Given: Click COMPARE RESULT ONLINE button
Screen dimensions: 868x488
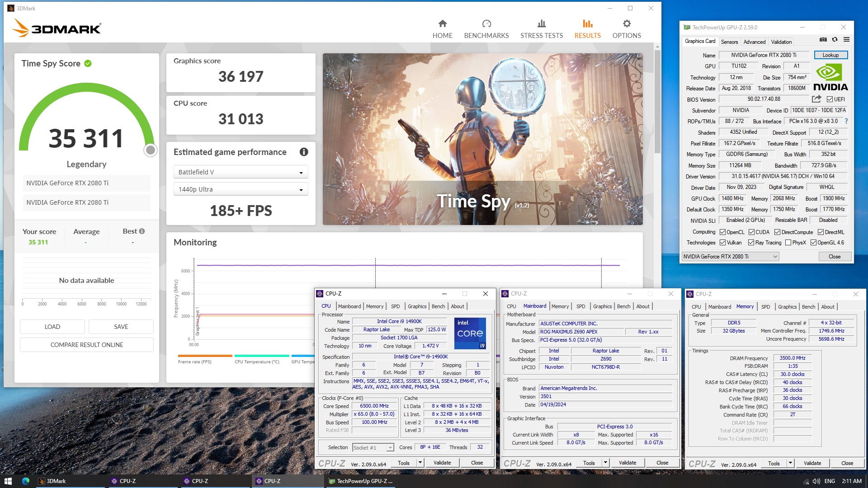Looking at the screenshot, I should click(87, 345).
